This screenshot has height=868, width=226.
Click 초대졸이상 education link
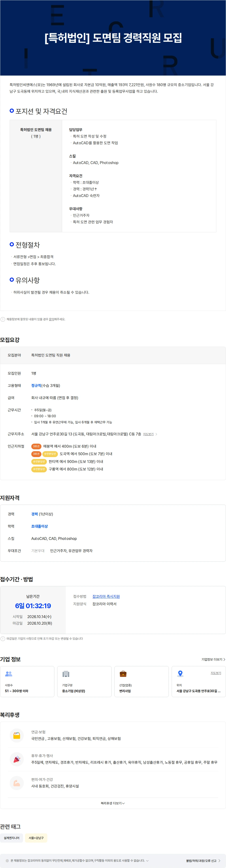point(39,526)
